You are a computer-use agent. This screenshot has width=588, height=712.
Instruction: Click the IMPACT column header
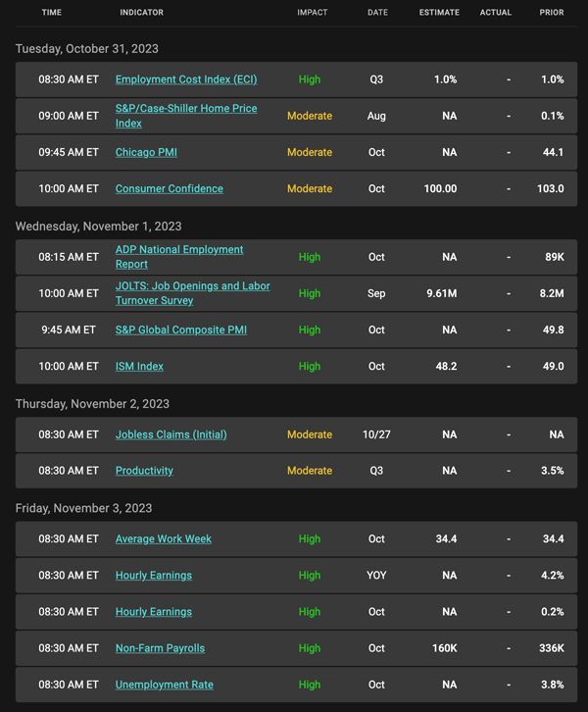(313, 13)
